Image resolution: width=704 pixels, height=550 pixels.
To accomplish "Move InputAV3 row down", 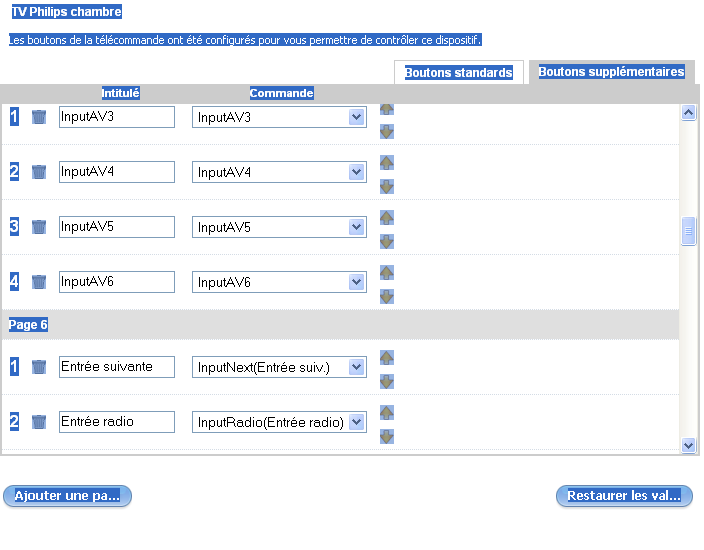I will (x=387, y=131).
